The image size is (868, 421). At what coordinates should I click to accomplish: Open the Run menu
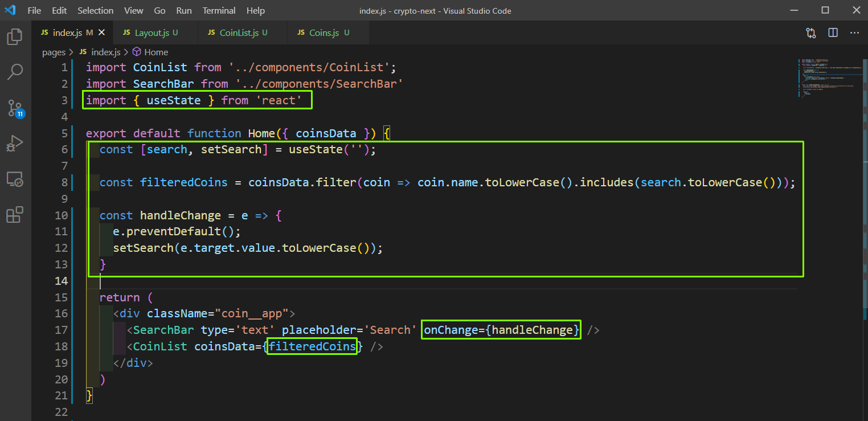point(184,11)
